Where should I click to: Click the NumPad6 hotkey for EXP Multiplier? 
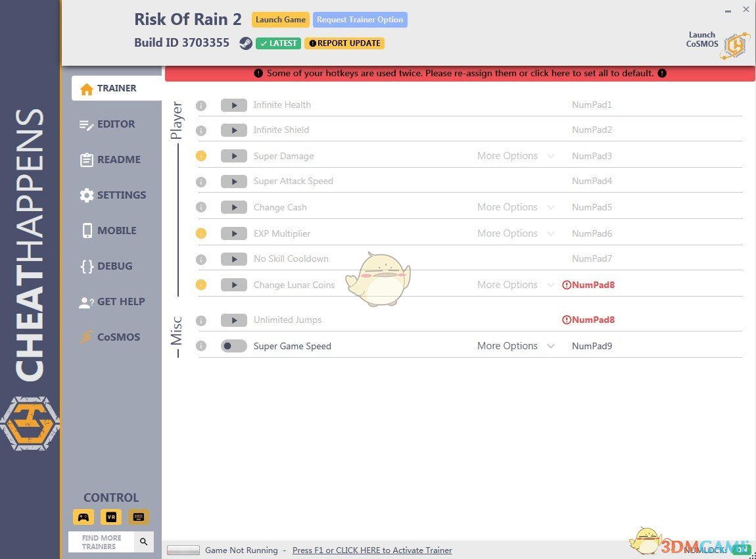(592, 233)
